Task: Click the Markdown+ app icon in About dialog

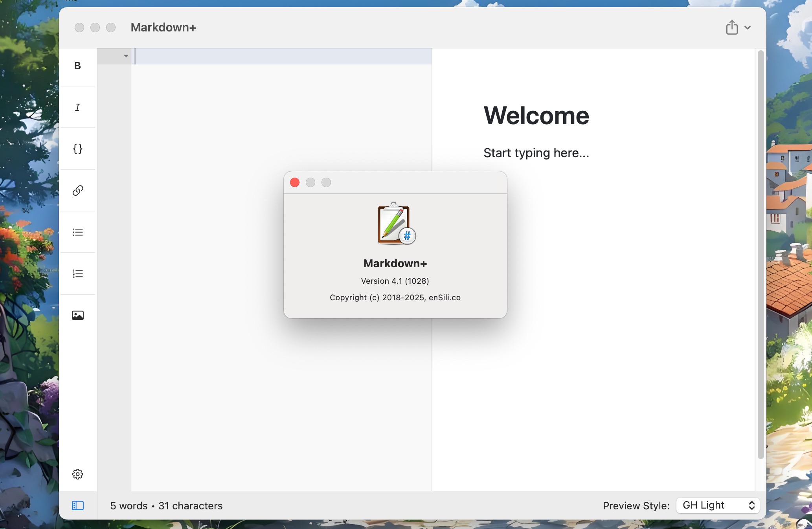Action: (x=395, y=224)
